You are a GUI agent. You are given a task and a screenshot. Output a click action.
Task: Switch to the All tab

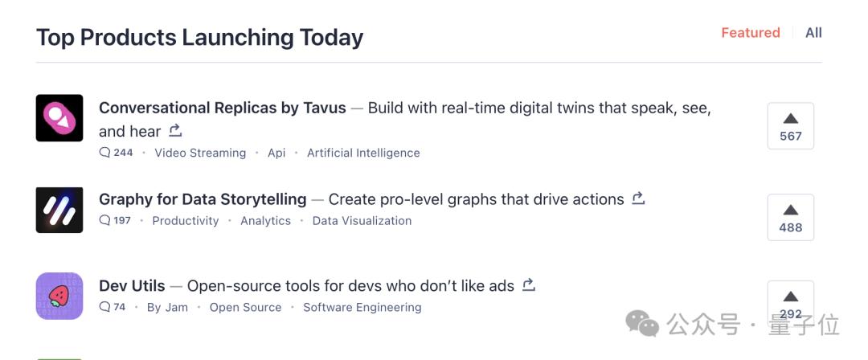[x=813, y=33]
